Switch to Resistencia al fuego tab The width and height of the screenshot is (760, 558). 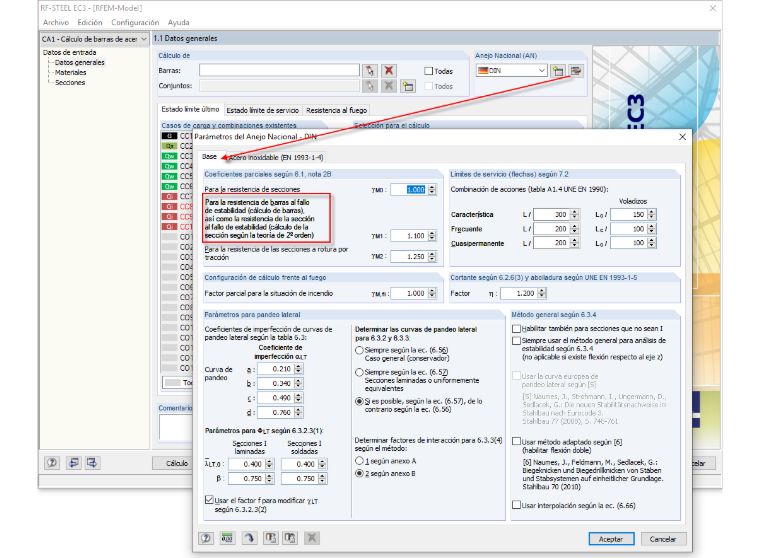coord(336,111)
